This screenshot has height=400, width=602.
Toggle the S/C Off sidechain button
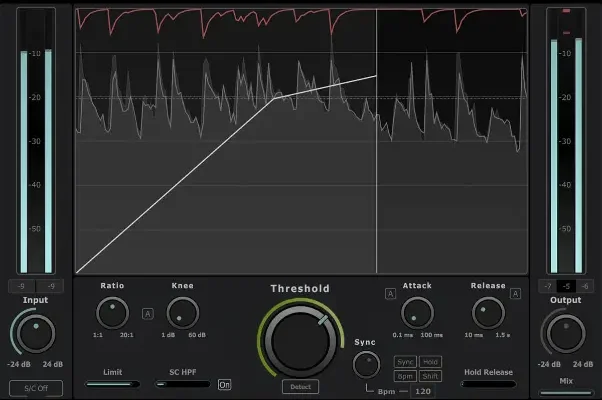pos(35,387)
